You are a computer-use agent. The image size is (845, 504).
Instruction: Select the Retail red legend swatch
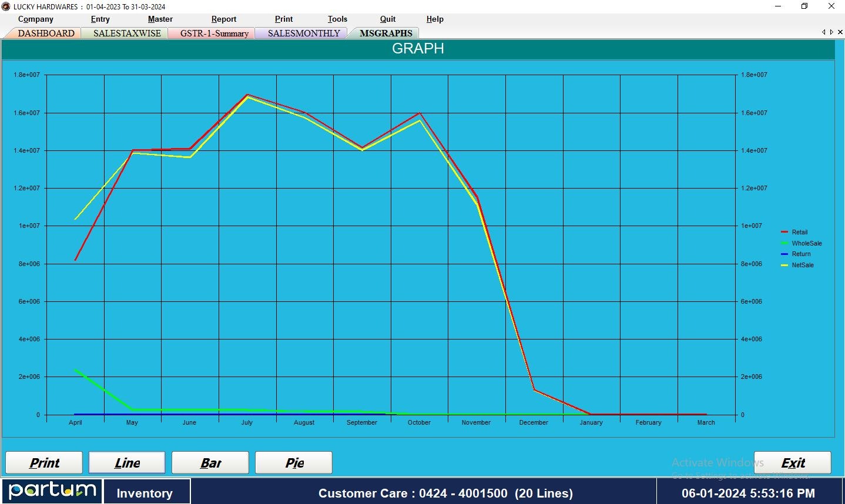click(785, 232)
